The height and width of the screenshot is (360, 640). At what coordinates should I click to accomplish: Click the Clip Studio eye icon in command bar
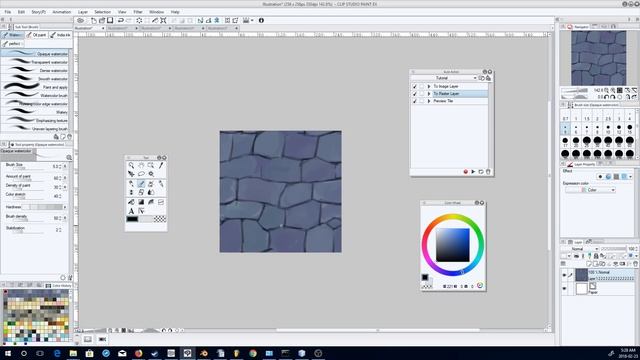click(80, 20)
